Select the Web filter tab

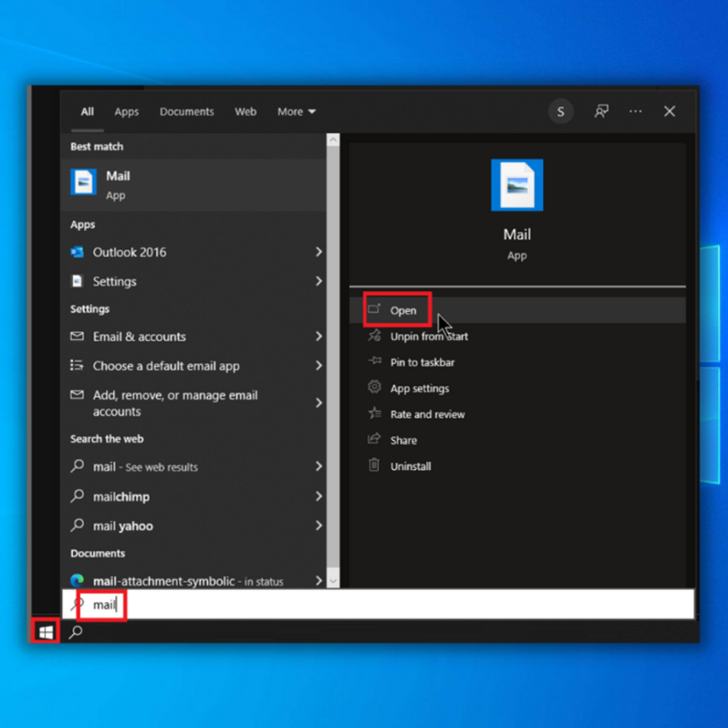pyautogui.click(x=245, y=112)
